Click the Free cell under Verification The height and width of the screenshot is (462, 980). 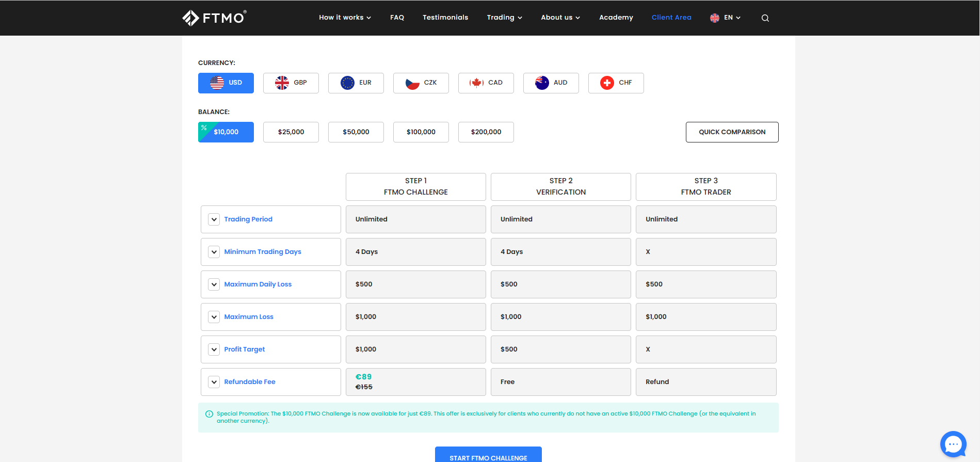(x=561, y=382)
